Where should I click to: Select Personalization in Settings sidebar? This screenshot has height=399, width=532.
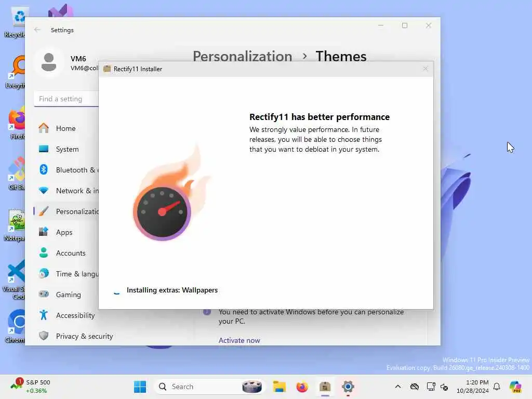coord(66,211)
